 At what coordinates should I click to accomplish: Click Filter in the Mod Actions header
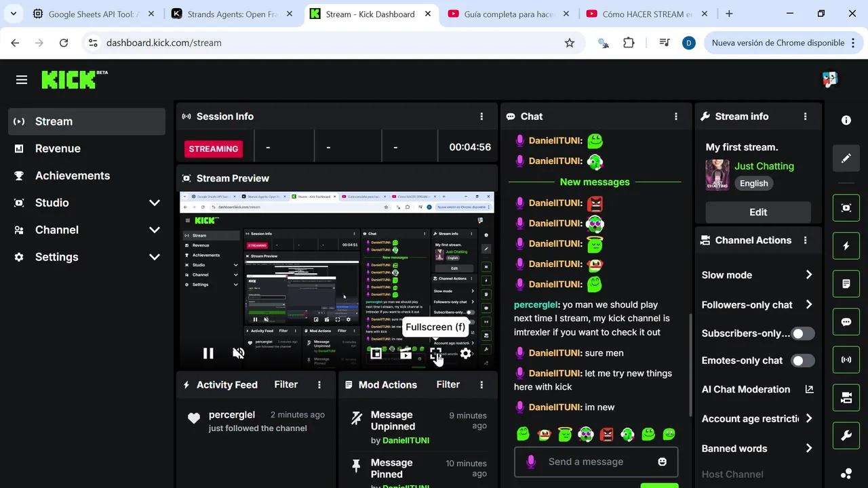[448, 384]
